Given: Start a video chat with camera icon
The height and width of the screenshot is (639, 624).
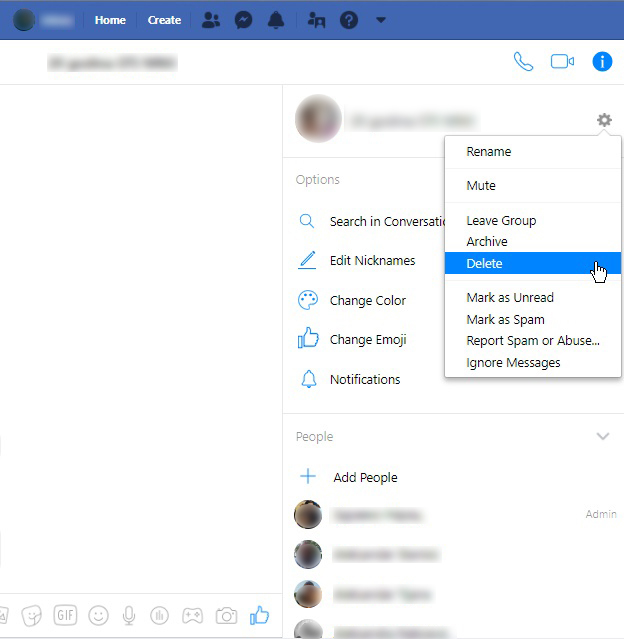Looking at the screenshot, I should (x=562, y=62).
